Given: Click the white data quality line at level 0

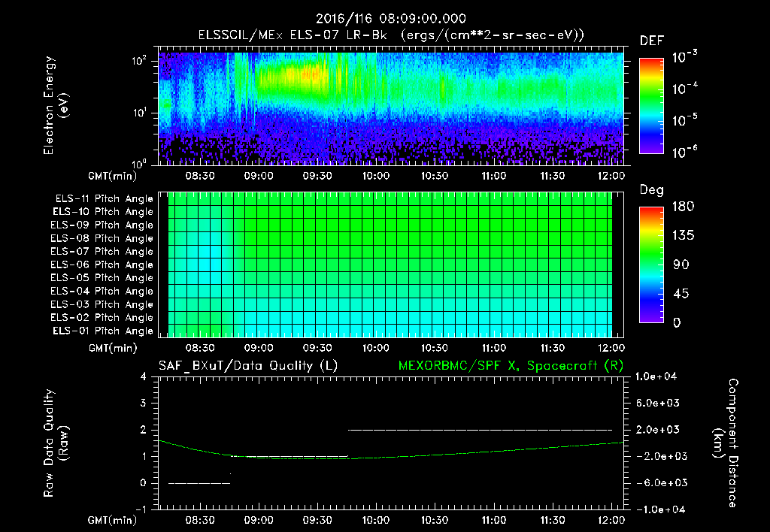Looking at the screenshot, I should (199, 483).
